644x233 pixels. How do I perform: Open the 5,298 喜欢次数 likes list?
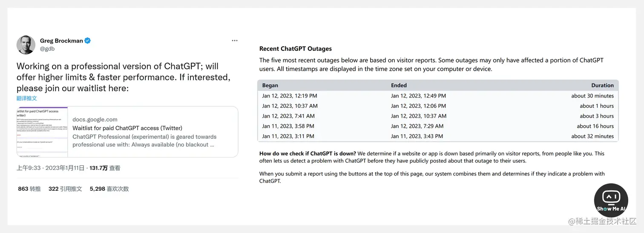pyautogui.click(x=109, y=189)
